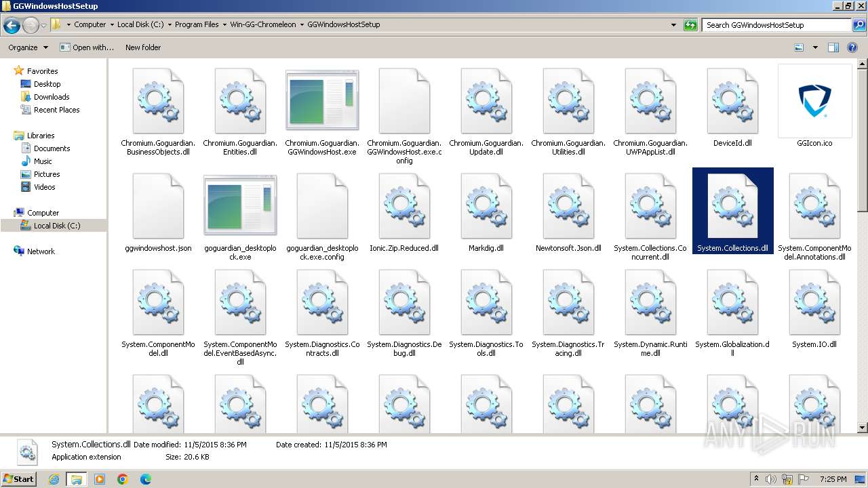Click the file list scroll down arrow

point(862,428)
